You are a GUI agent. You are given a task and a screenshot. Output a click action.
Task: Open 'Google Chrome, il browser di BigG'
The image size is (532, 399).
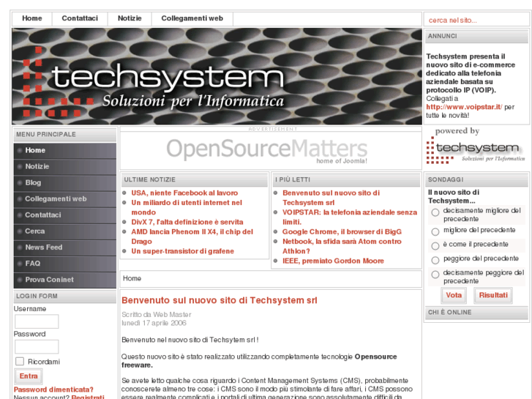tap(342, 232)
